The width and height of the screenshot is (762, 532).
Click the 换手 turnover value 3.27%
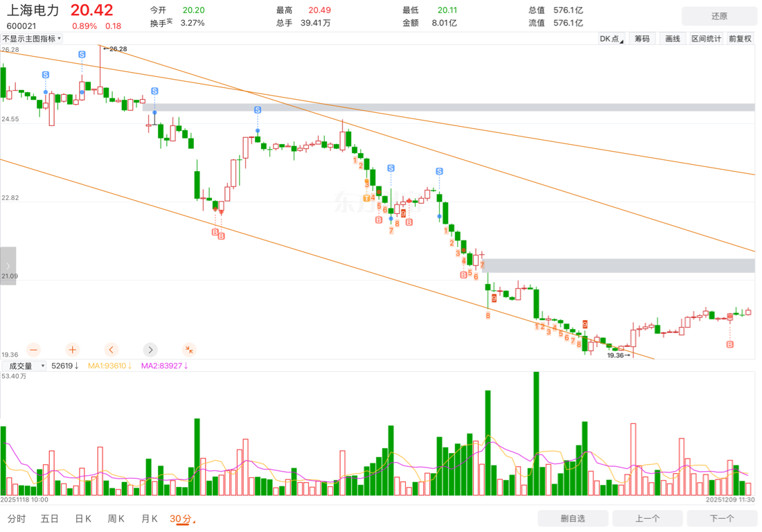(x=193, y=23)
